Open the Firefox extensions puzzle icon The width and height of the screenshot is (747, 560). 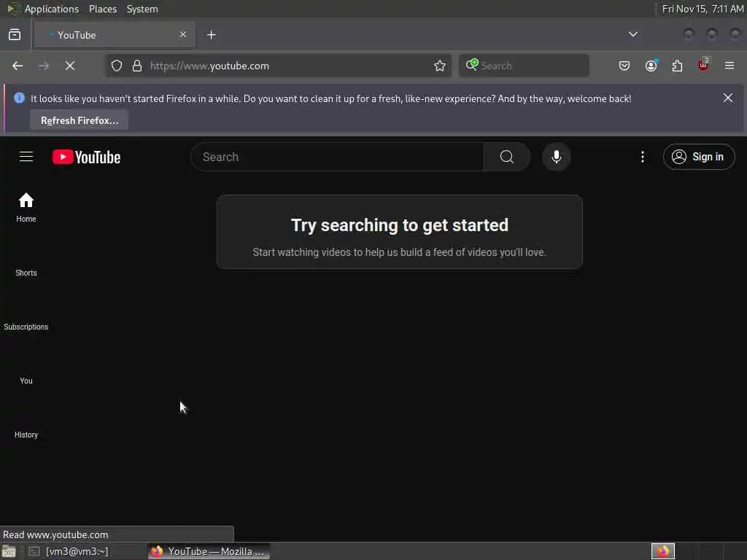pyautogui.click(x=677, y=66)
